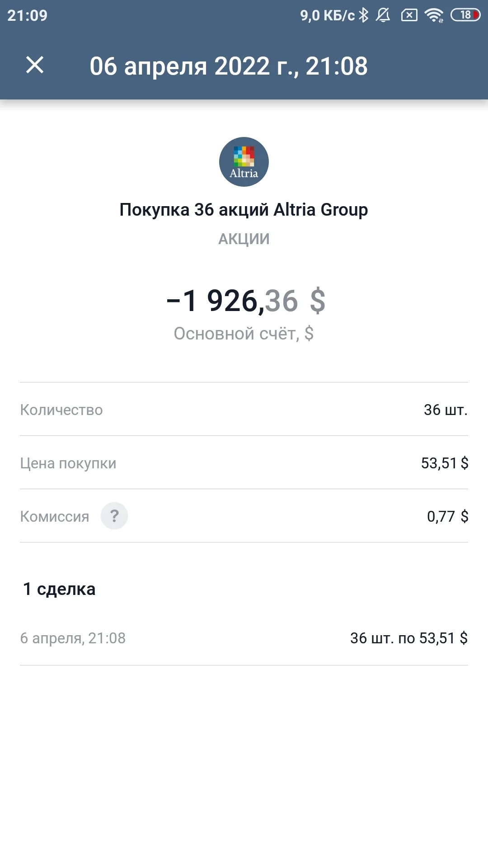Tap the Покупка 36 акций Altria Group title
488x868 pixels.
(244, 210)
